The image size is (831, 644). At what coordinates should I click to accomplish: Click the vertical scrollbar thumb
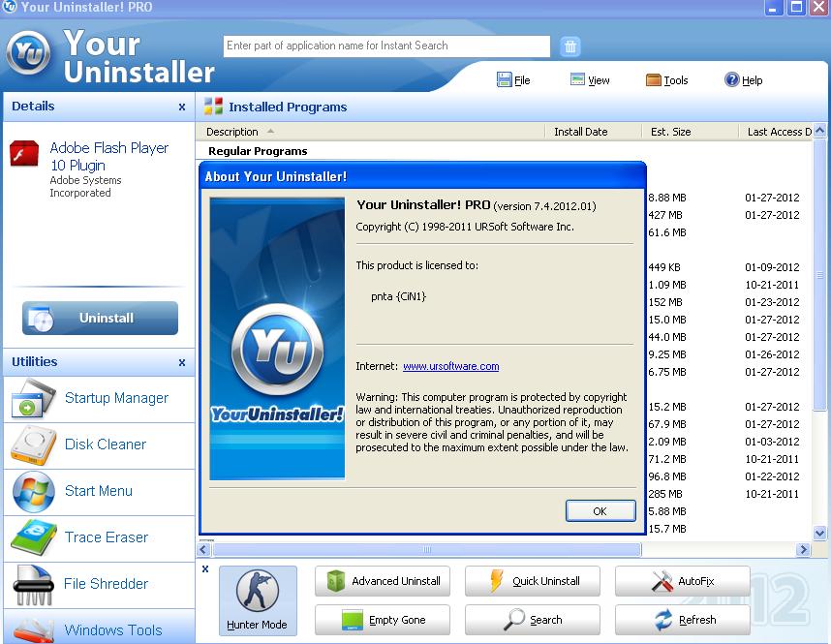[x=820, y=274]
